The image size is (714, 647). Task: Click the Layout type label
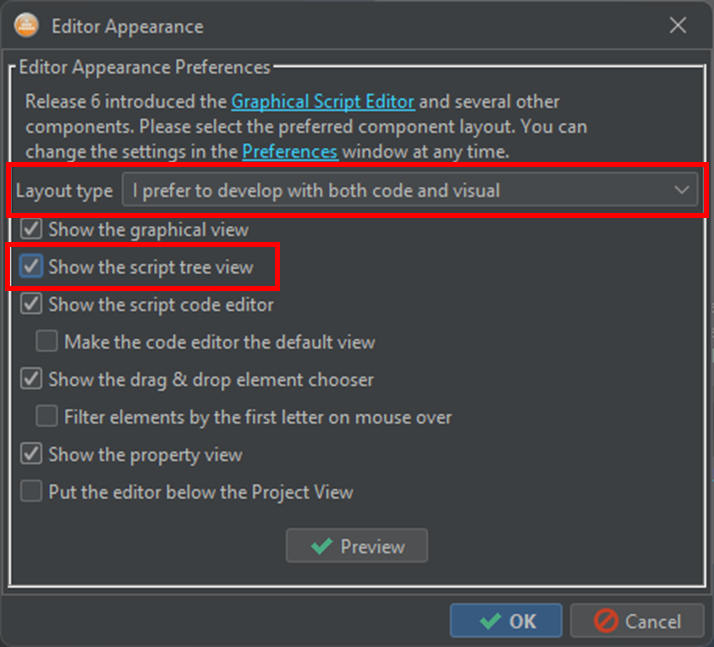pos(64,191)
